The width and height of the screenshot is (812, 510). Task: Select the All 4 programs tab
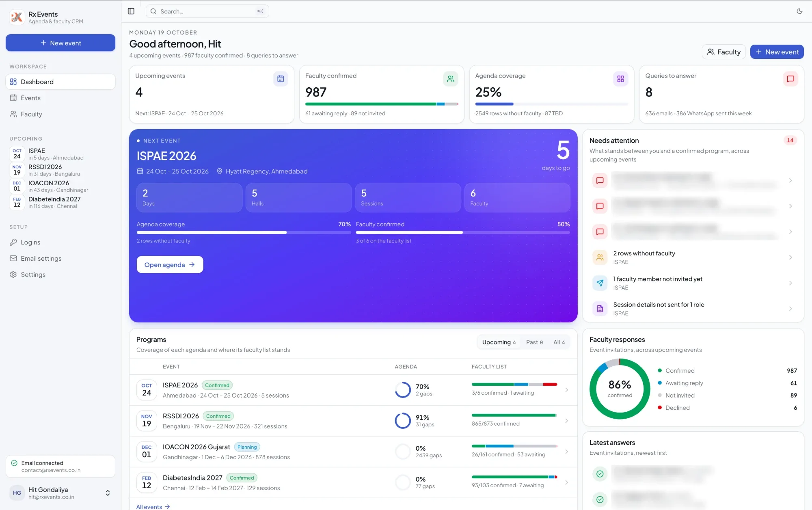pyautogui.click(x=559, y=342)
